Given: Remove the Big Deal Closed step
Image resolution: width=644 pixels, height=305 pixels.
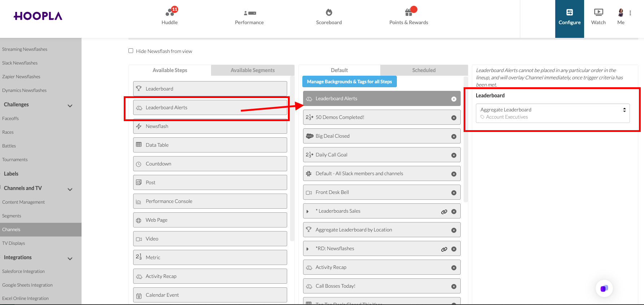Looking at the screenshot, I should click(454, 137).
